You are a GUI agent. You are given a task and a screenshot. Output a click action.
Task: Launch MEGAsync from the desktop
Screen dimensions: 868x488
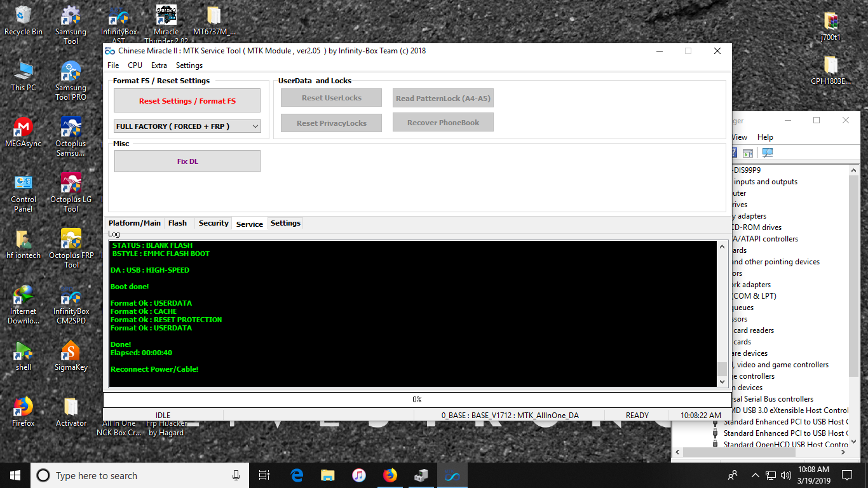click(x=24, y=132)
